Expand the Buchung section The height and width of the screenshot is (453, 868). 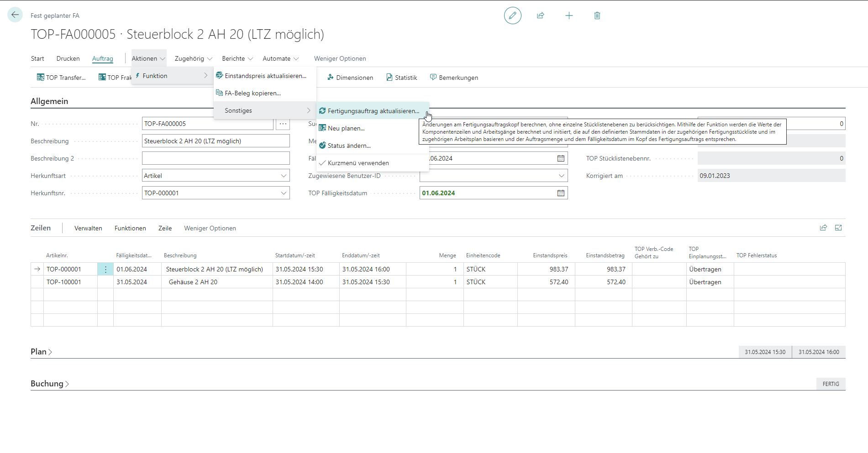point(50,384)
